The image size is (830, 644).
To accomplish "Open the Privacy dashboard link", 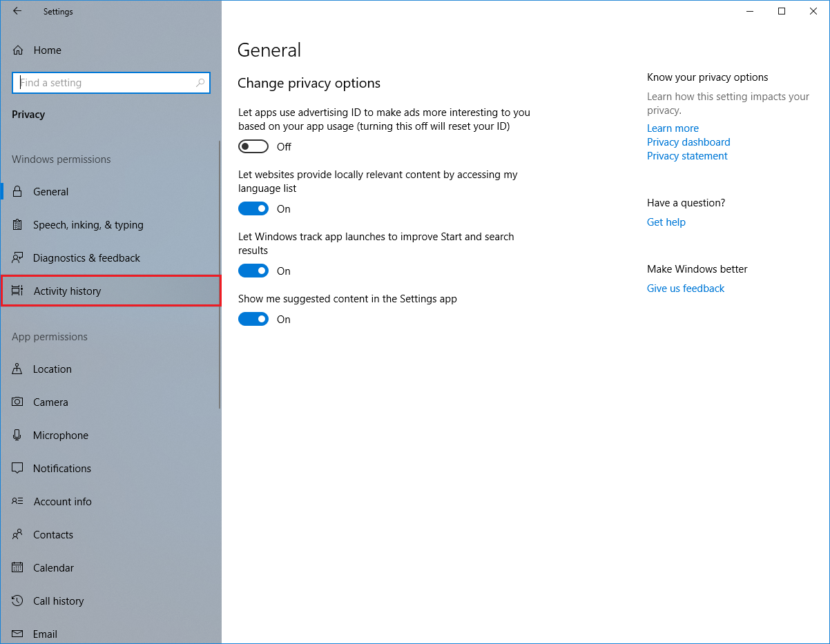I will pyautogui.click(x=688, y=142).
